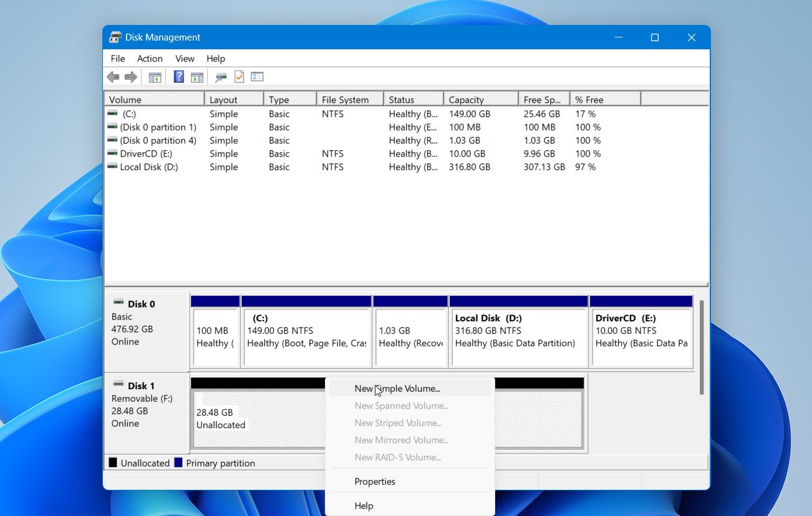This screenshot has width=812, height=516.
Task: Click the disk icon next to Disk 0 label
Action: tap(118, 303)
